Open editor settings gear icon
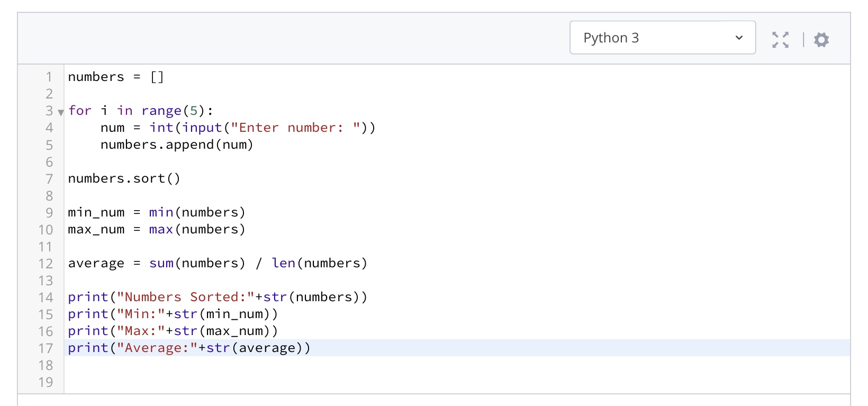This screenshot has width=868, height=406. pos(821,40)
